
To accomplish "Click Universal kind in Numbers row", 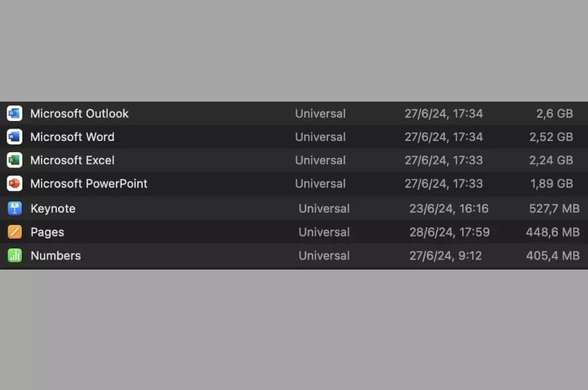I will [324, 255].
